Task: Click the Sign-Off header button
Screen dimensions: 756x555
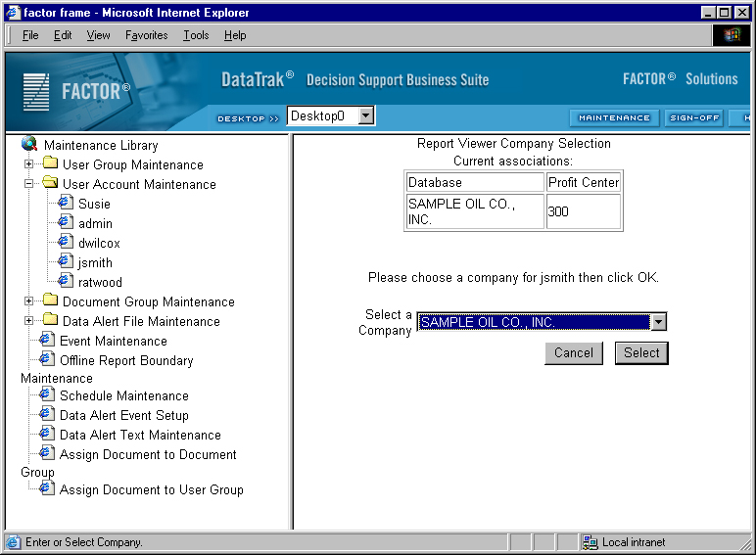Action: (694, 117)
